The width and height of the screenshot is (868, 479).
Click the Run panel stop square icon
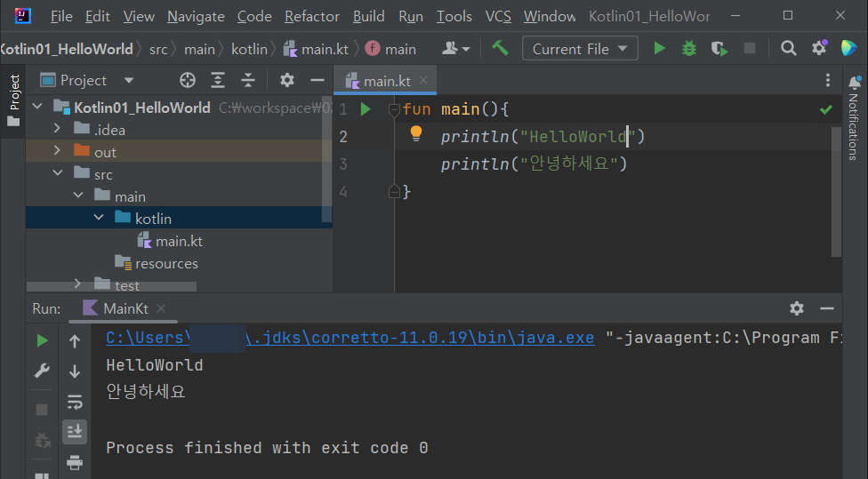(x=42, y=410)
